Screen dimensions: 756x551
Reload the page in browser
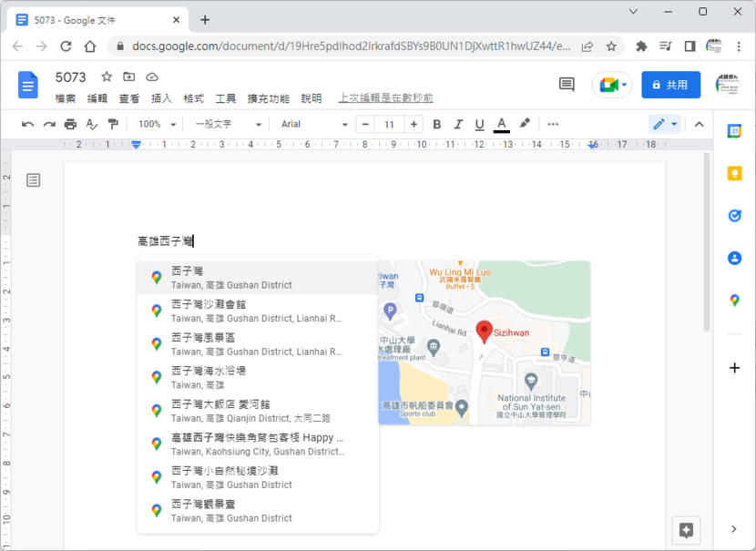pos(66,46)
